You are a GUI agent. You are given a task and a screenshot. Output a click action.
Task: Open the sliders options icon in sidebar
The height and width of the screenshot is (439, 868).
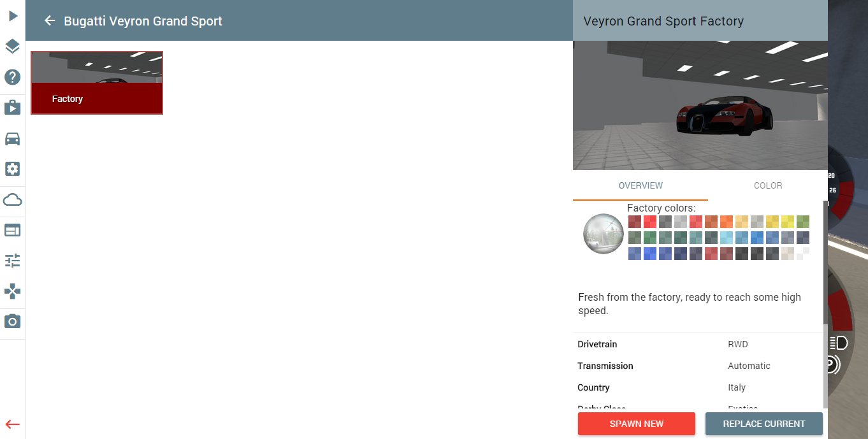(13, 261)
